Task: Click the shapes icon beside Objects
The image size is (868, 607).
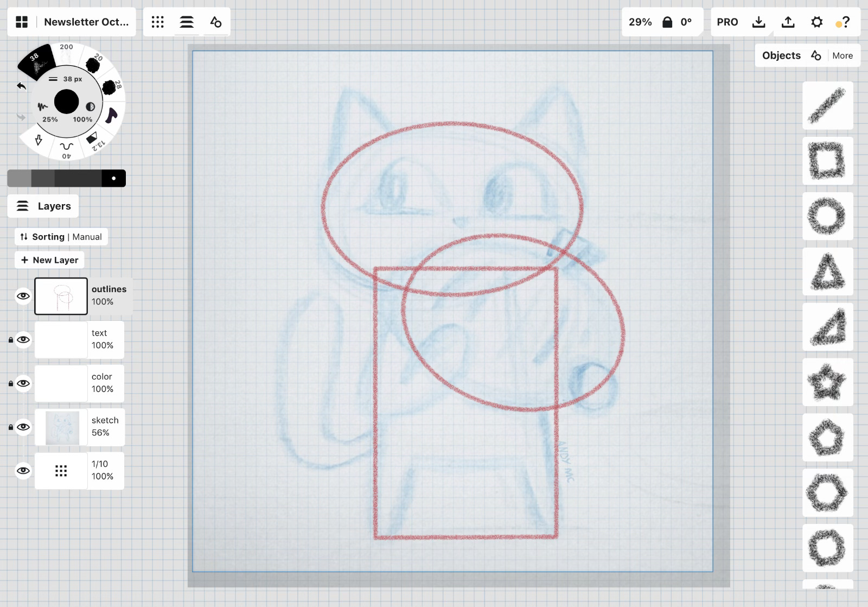Action: (x=816, y=55)
